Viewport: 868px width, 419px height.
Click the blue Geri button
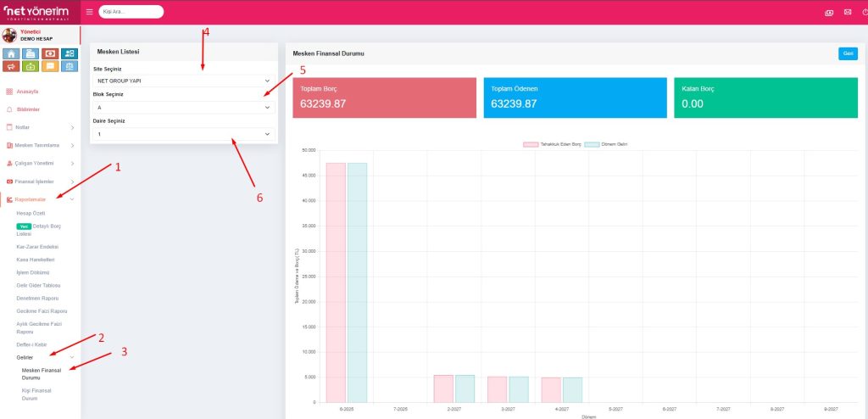pyautogui.click(x=847, y=53)
